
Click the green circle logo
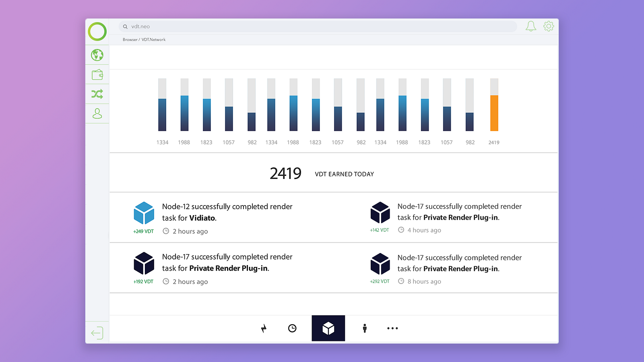point(97,31)
